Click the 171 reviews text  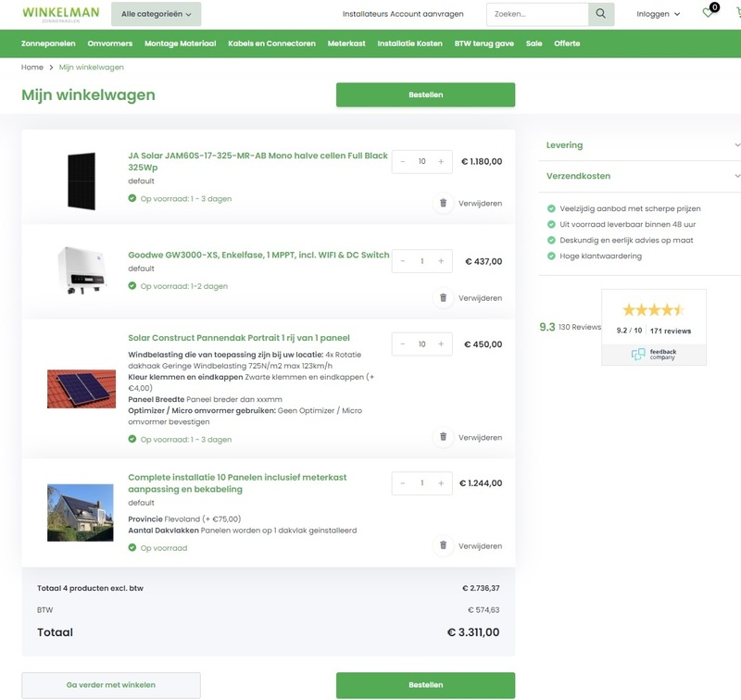[670, 331]
